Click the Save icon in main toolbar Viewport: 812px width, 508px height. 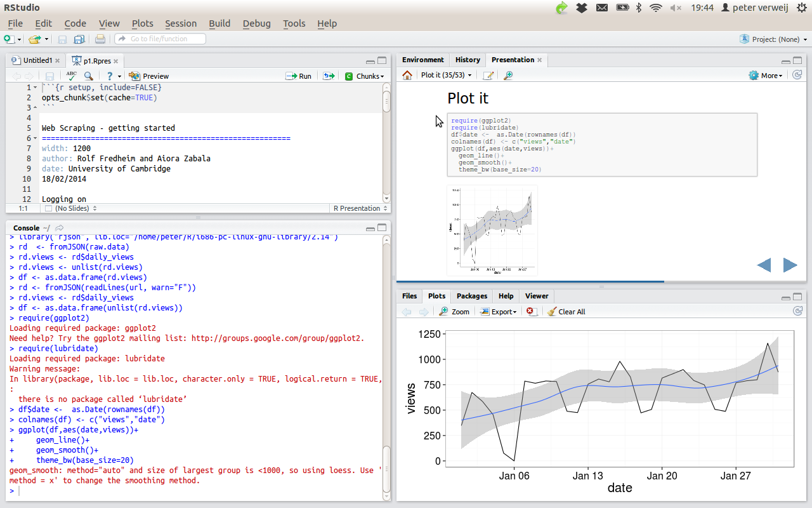click(62, 39)
